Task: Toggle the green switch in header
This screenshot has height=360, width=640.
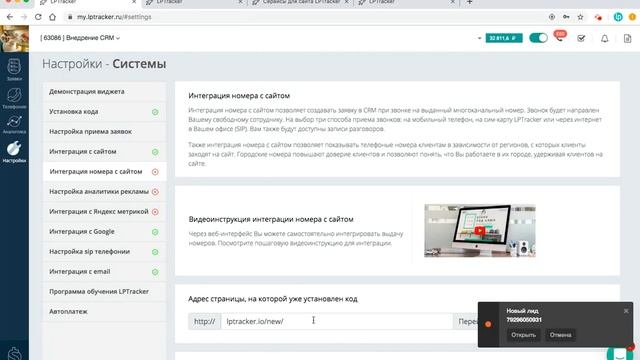Action: tap(538, 38)
